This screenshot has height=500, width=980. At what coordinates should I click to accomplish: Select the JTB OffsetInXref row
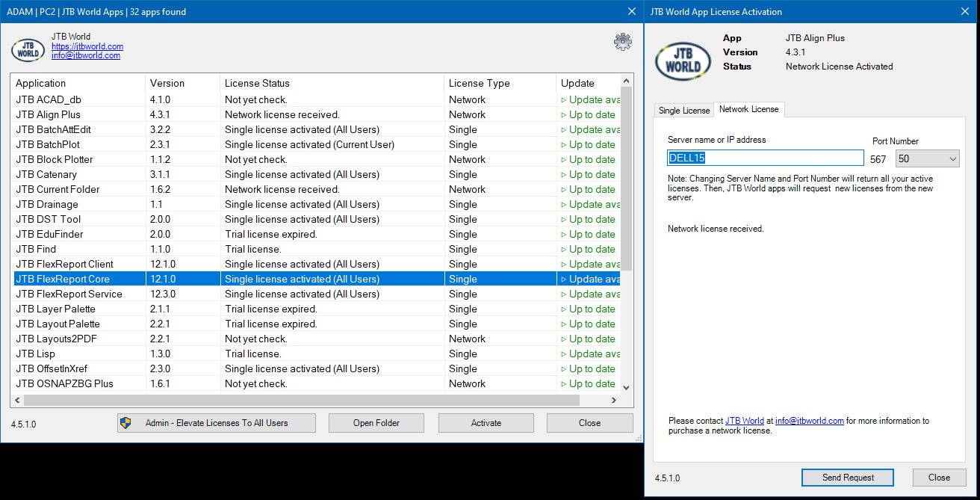[x=316, y=368]
